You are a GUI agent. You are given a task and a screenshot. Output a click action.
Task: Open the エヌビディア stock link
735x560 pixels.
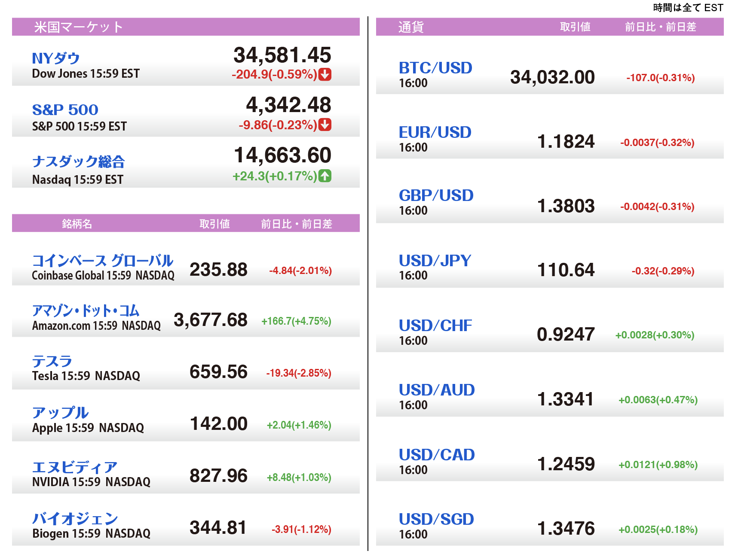click(x=75, y=467)
